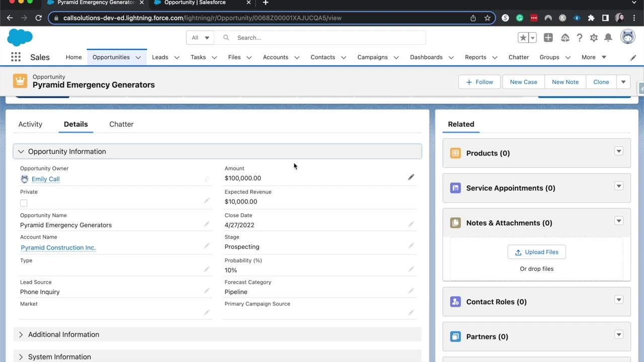Edit Opportunity Name pencil icon
The width and height of the screenshot is (644, 362).
pos(206,224)
